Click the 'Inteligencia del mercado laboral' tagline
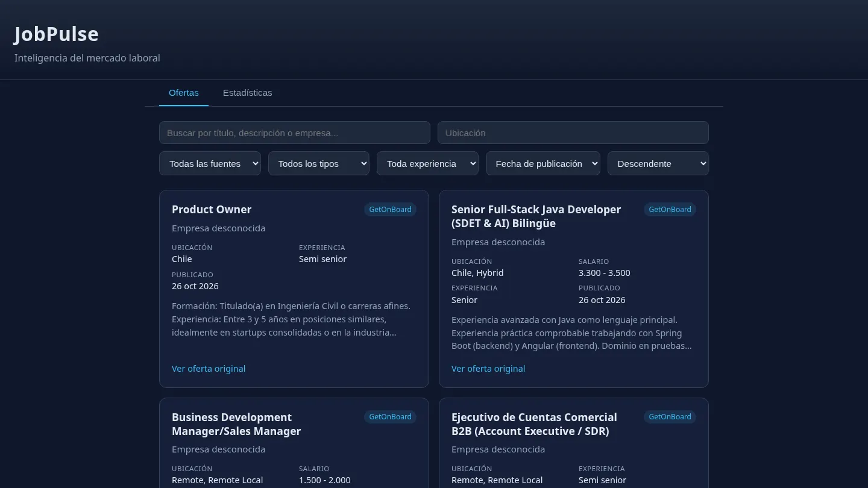 point(87,58)
